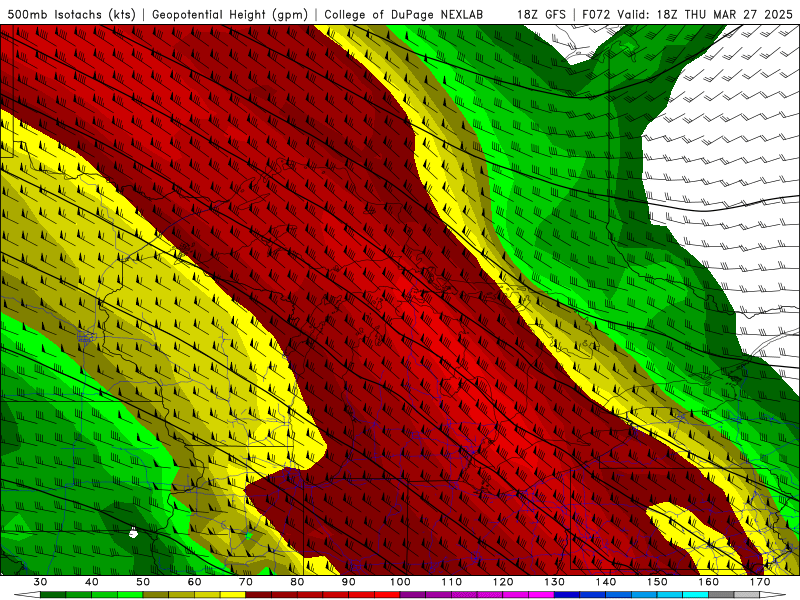Click the 40 label on the color scale
The width and height of the screenshot is (800, 600).
point(92,582)
